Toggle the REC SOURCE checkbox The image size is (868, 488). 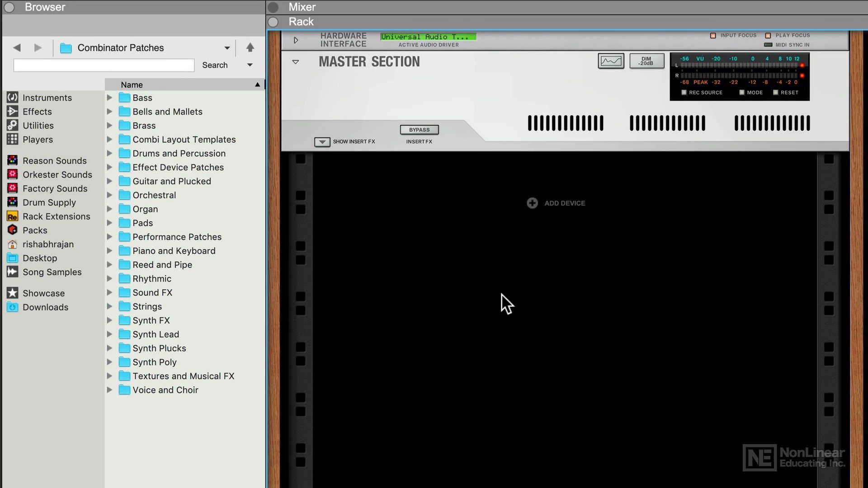(x=684, y=92)
